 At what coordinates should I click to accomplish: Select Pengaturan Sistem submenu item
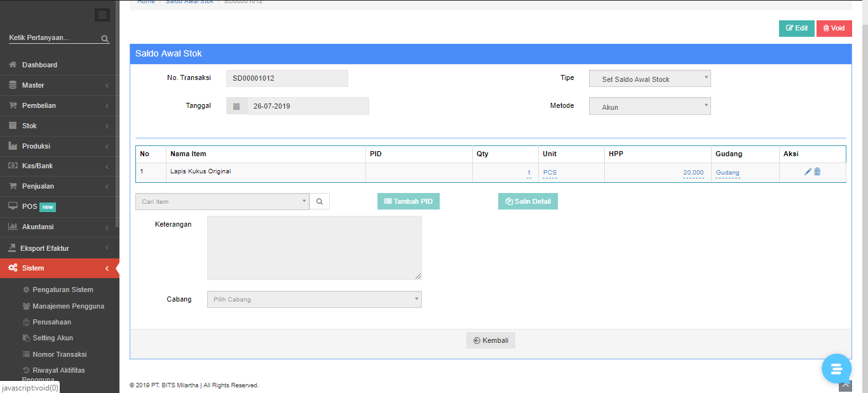62,290
